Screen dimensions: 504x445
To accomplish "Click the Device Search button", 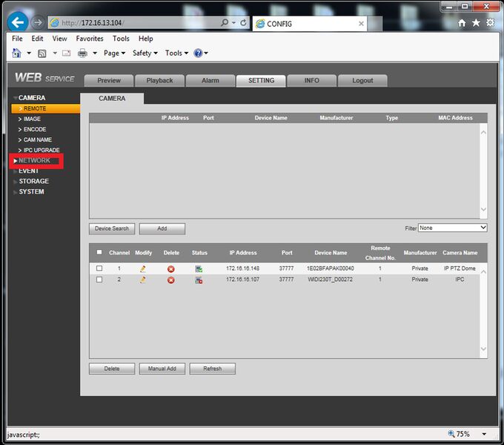I will click(112, 228).
